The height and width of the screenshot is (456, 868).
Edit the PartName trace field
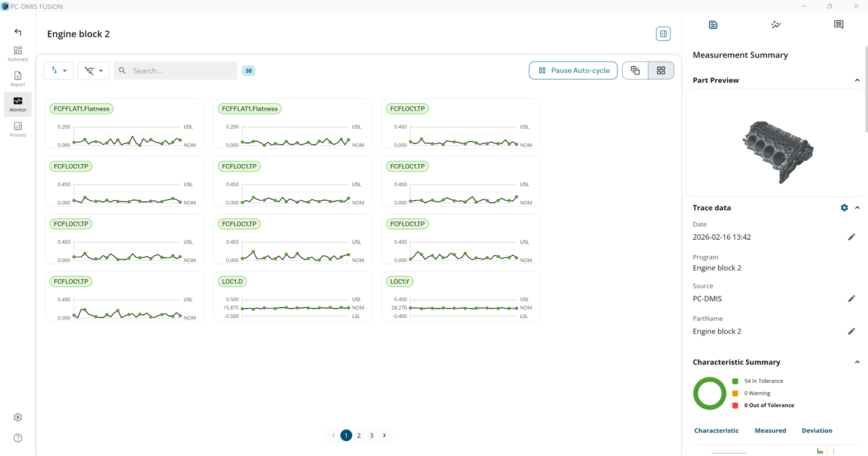click(851, 331)
